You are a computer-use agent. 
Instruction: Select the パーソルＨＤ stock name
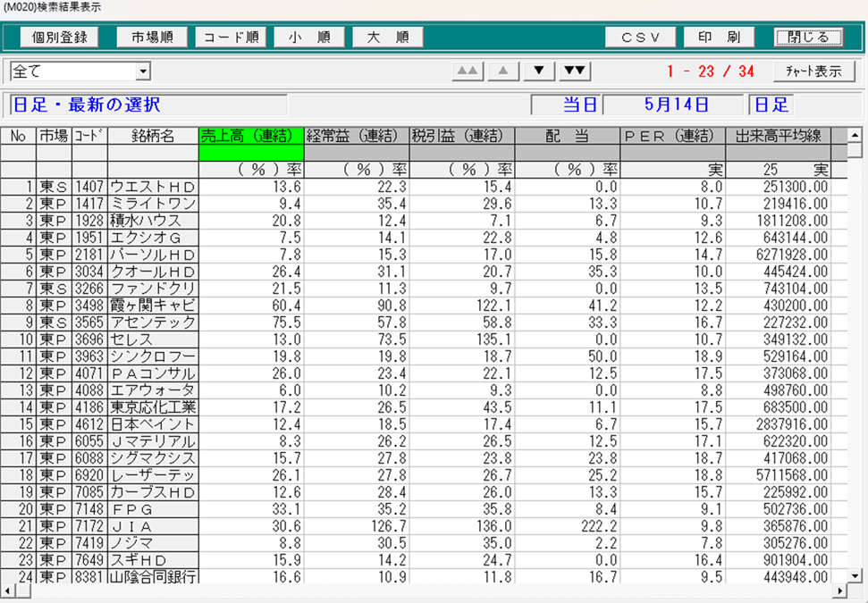pyautogui.click(x=154, y=255)
